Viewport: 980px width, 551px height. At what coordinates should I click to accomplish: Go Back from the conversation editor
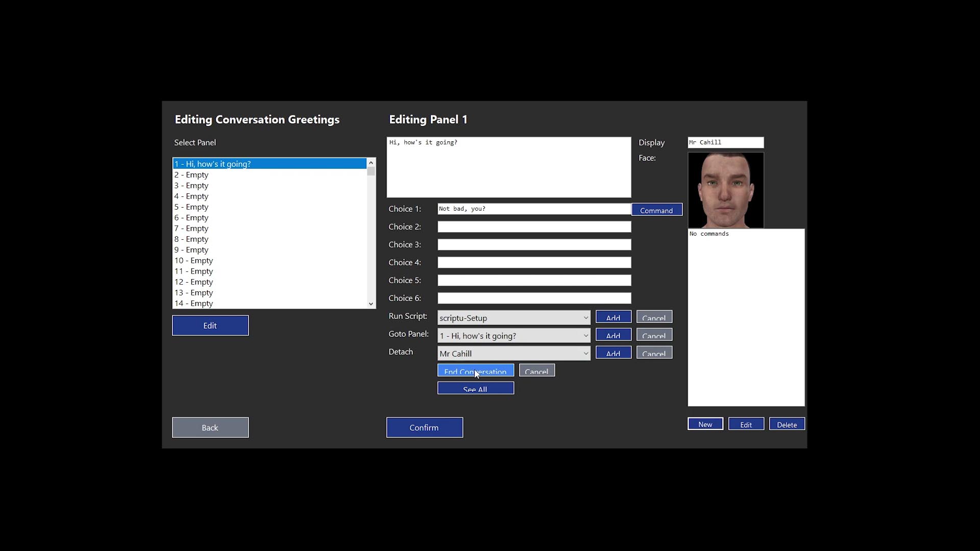210,428
